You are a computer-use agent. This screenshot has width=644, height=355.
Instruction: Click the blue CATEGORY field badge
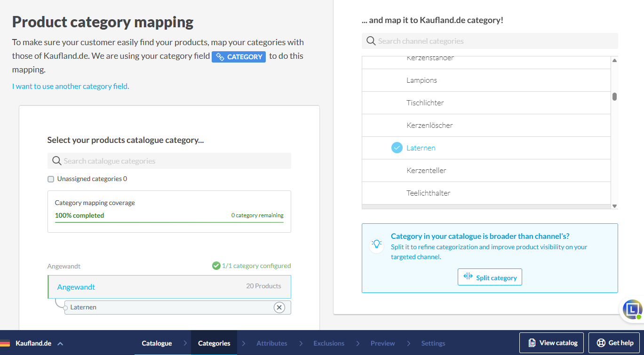239,57
